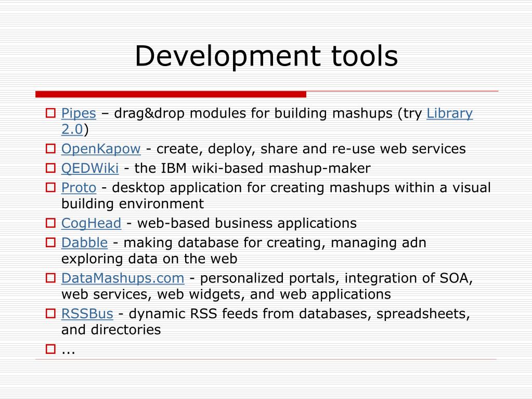Click the red square bullet beside Dabble

tap(50, 242)
